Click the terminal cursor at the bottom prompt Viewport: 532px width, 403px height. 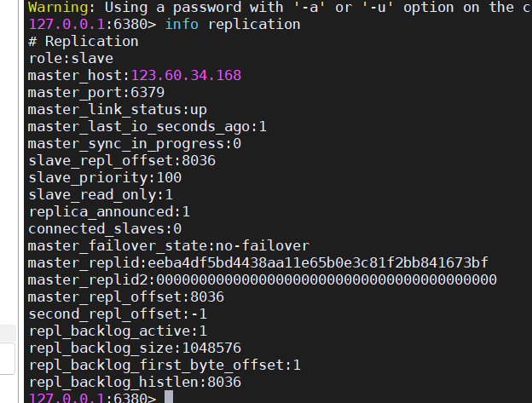point(169,396)
